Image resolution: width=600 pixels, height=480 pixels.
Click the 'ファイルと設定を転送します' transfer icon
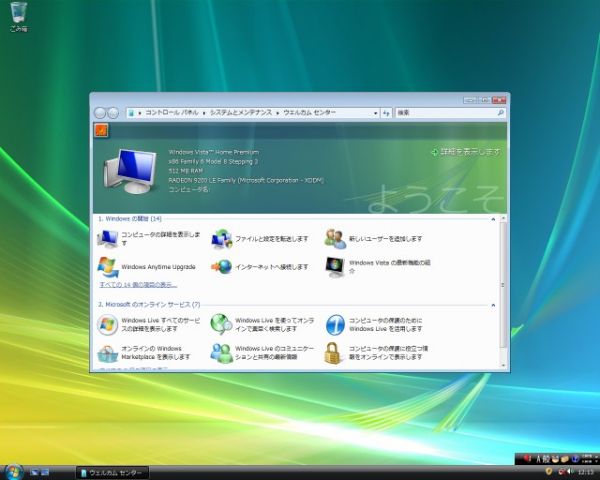(221, 238)
